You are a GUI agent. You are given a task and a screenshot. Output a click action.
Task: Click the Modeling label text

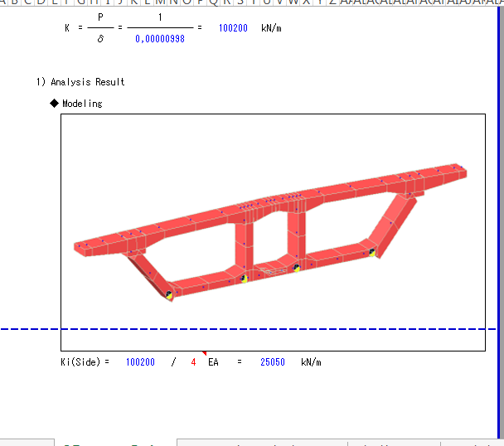[83, 104]
